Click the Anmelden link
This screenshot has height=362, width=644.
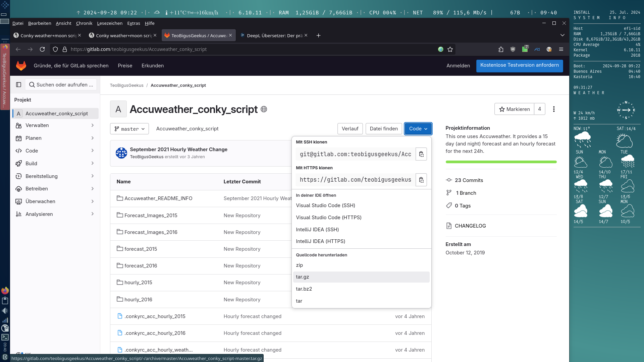tap(458, 66)
